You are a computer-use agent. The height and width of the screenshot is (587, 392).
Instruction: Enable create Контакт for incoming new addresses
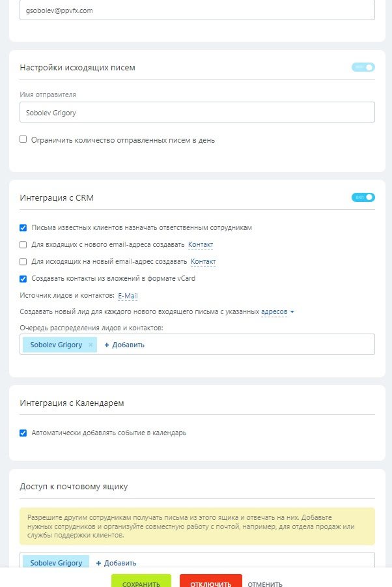(x=23, y=245)
